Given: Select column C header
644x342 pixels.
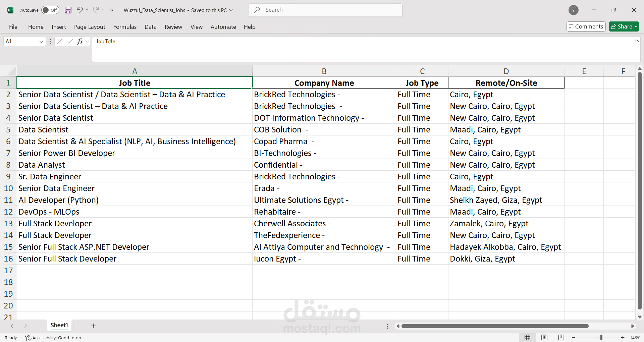Looking at the screenshot, I should click(422, 71).
